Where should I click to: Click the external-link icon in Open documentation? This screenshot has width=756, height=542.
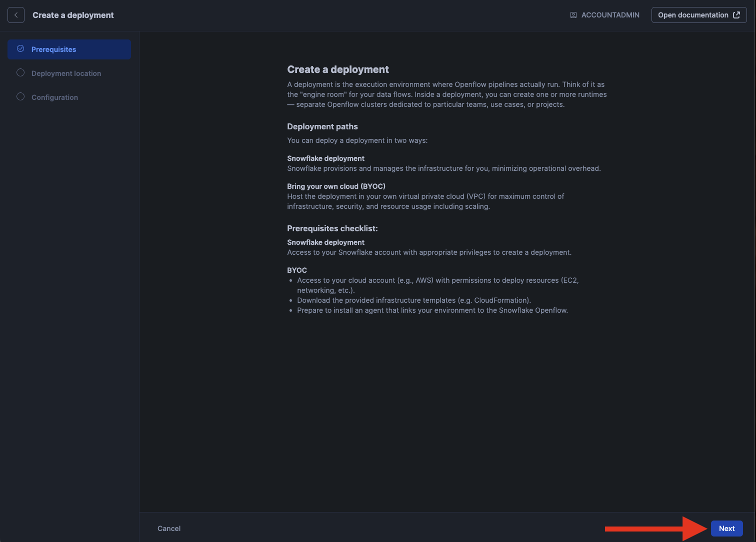[x=736, y=15]
